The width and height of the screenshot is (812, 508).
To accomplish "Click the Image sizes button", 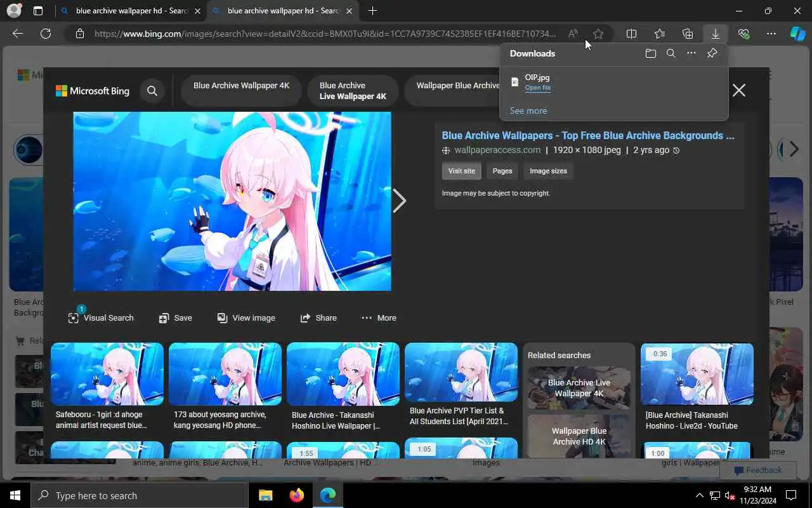I will pyautogui.click(x=548, y=171).
